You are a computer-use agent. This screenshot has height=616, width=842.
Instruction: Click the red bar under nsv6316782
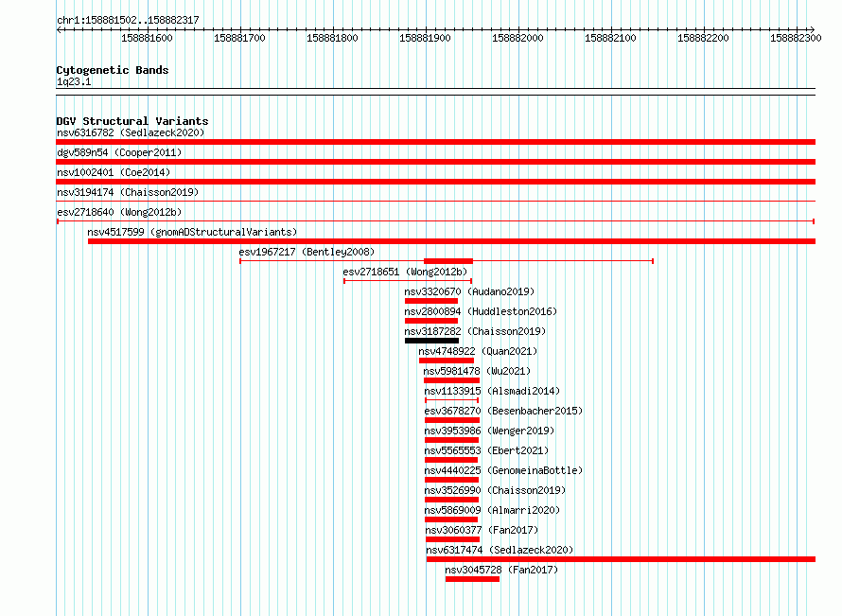pos(435,142)
